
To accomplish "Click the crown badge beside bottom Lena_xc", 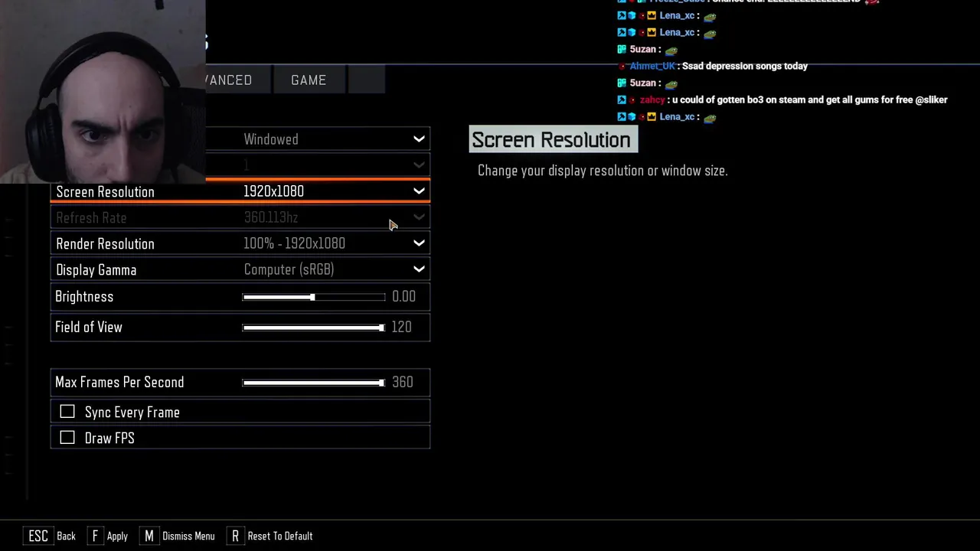I will click(x=652, y=116).
